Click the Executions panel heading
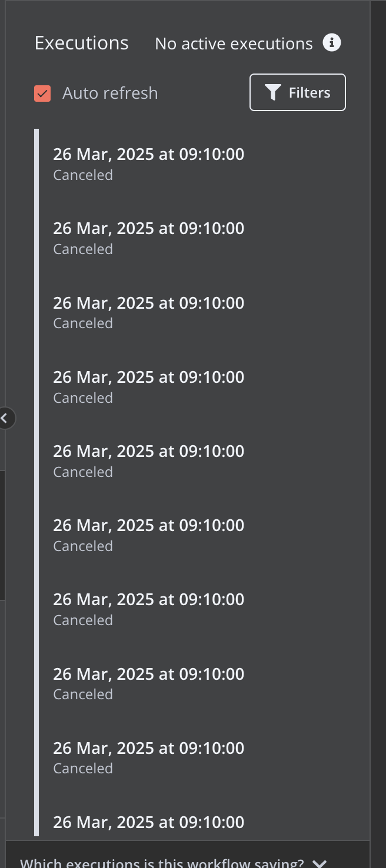Screen dimensions: 386x868 pos(81,43)
